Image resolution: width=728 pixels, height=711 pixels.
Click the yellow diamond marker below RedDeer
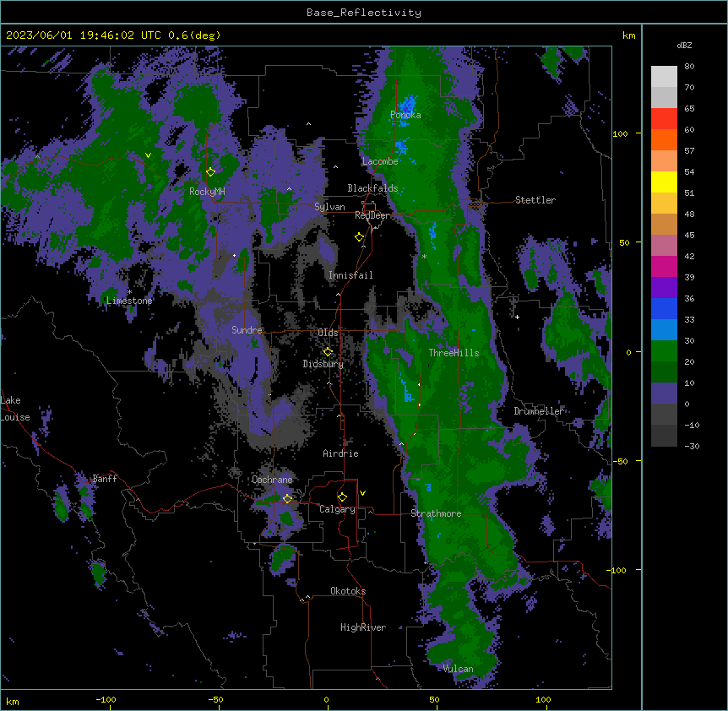(359, 237)
